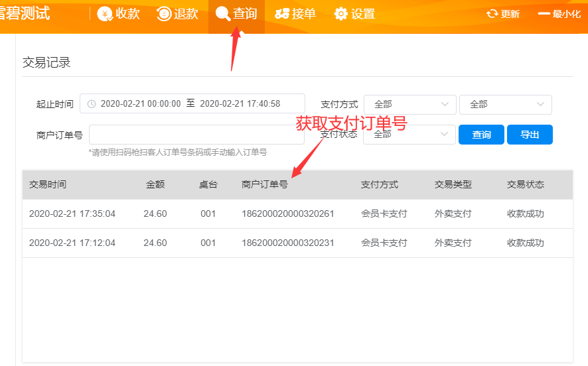Open the second 支付方式 dropdown
This screenshot has width=588, height=366.
tap(505, 104)
